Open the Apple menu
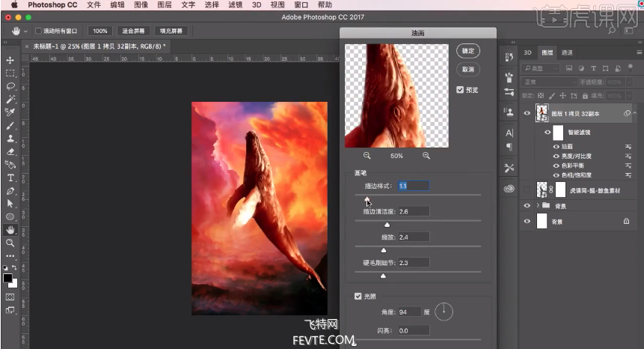The width and height of the screenshot is (644, 349). [x=14, y=5]
